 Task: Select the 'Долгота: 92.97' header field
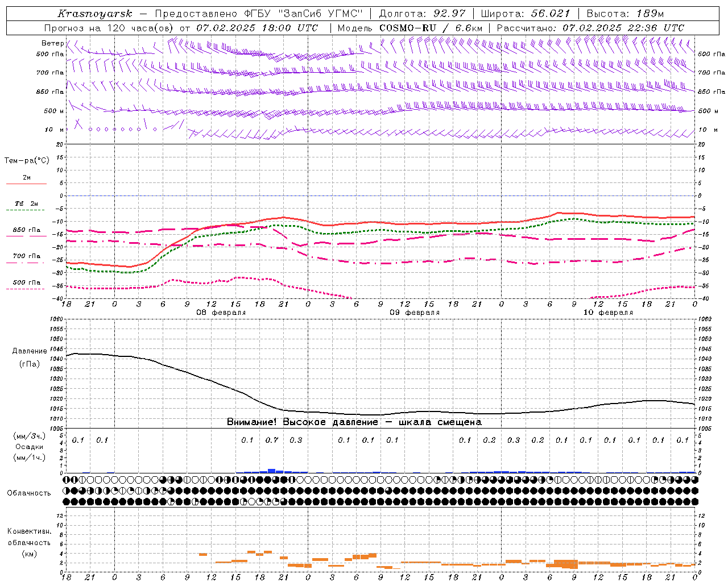tap(422, 14)
